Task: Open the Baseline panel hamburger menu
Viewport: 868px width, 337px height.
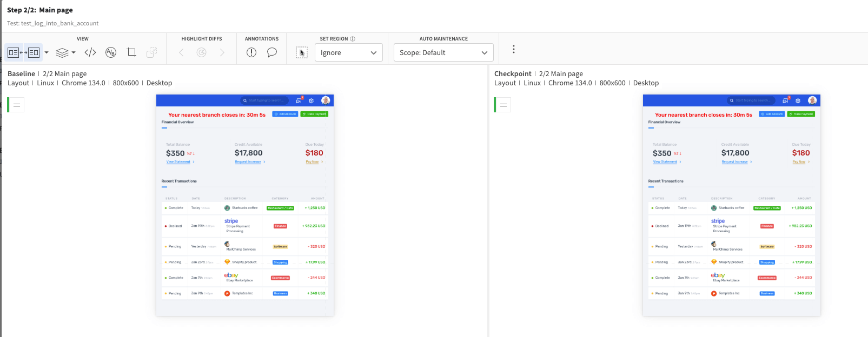Action: tap(17, 105)
